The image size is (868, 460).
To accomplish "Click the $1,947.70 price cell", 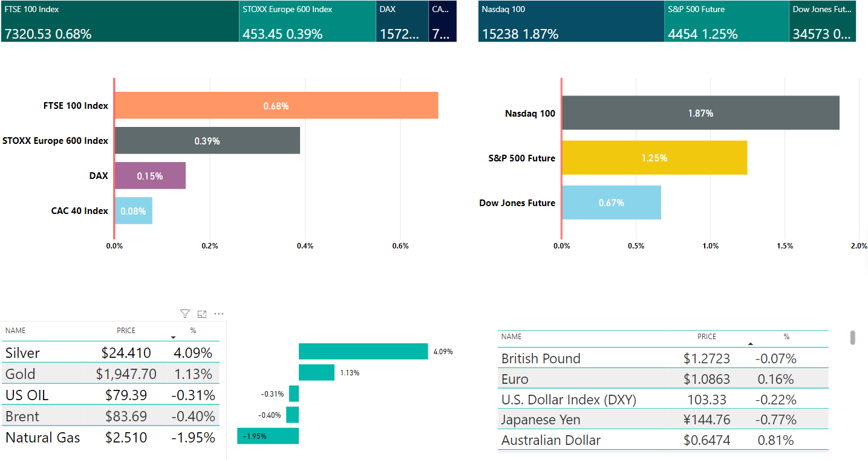I will click(x=126, y=374).
